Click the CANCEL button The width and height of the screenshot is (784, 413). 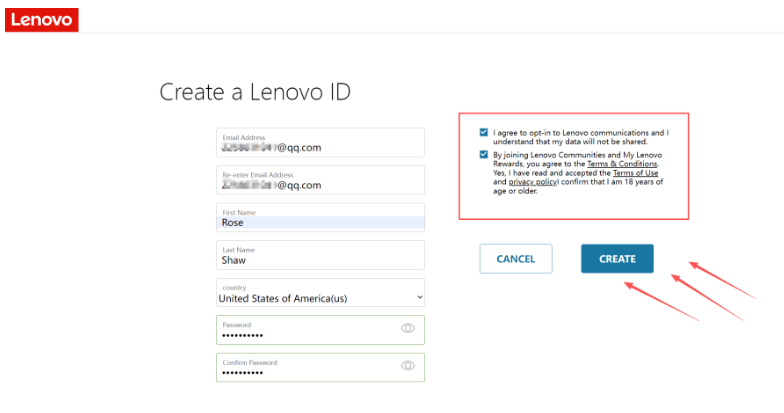516,258
